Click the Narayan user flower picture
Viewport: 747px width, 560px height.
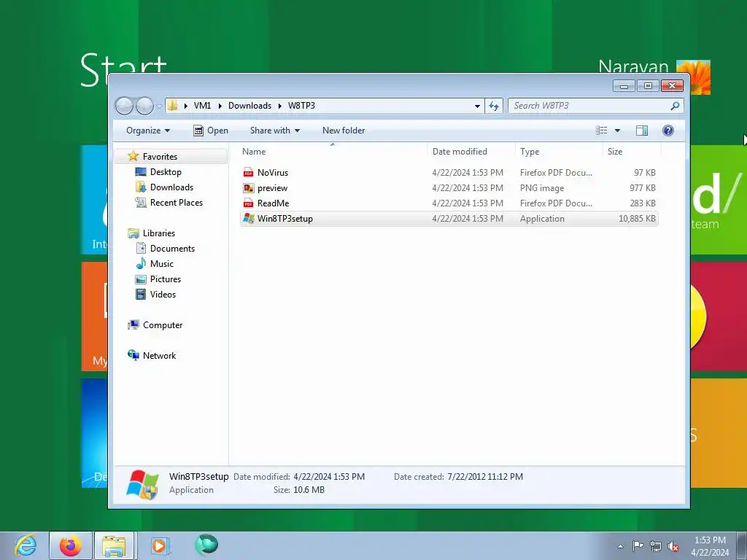[x=694, y=77]
